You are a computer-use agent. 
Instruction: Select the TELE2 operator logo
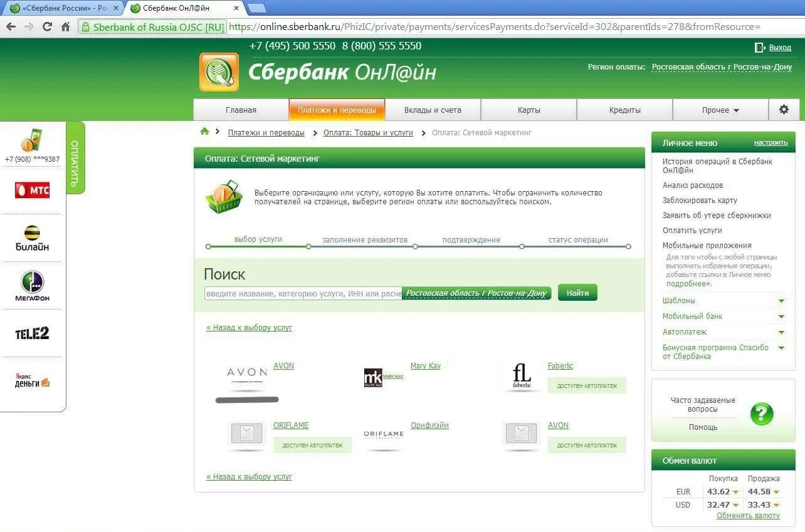click(32, 333)
